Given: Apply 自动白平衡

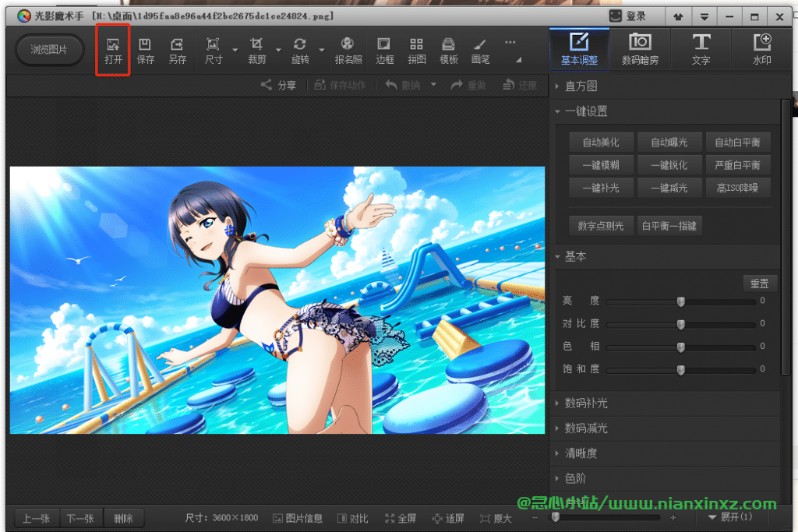Looking at the screenshot, I should point(738,143).
